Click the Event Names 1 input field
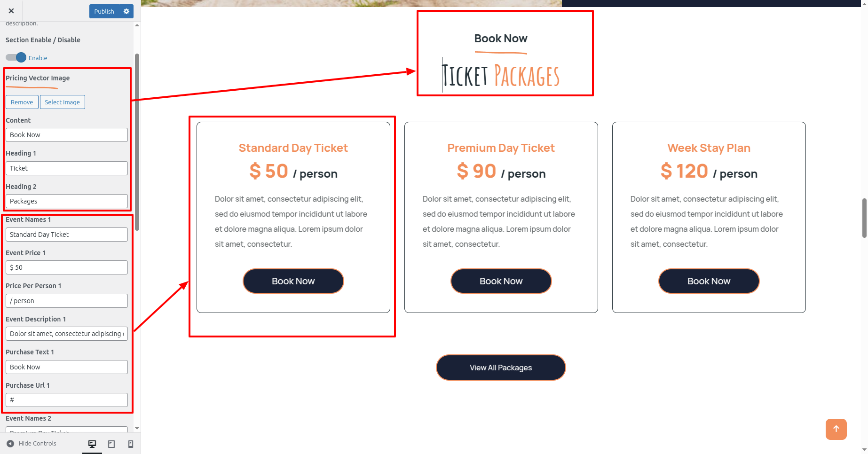868x454 pixels. pyautogui.click(x=67, y=235)
